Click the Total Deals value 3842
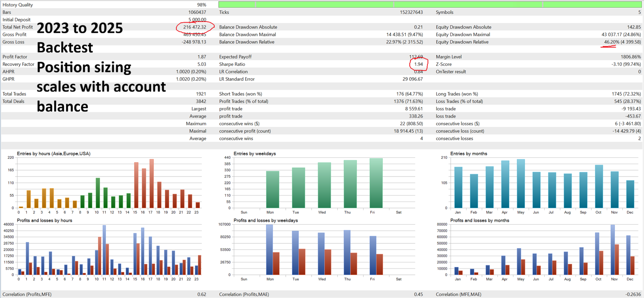 (x=201, y=101)
